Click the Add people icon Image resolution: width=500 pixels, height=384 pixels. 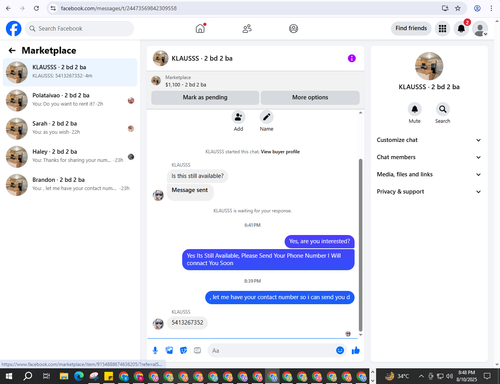(238, 117)
